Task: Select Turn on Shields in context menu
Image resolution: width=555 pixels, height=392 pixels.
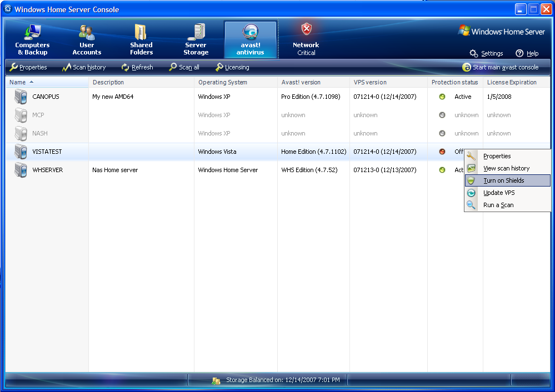Action: click(508, 180)
